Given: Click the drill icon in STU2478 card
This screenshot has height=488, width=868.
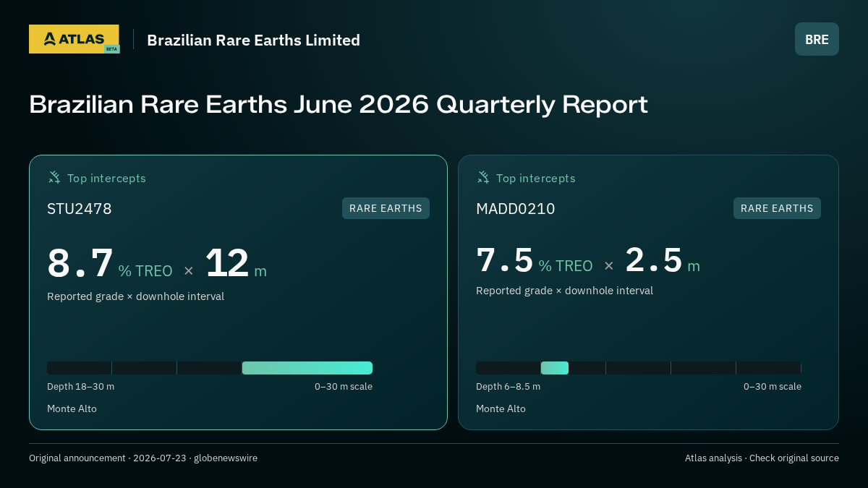Looking at the screenshot, I should [54, 177].
